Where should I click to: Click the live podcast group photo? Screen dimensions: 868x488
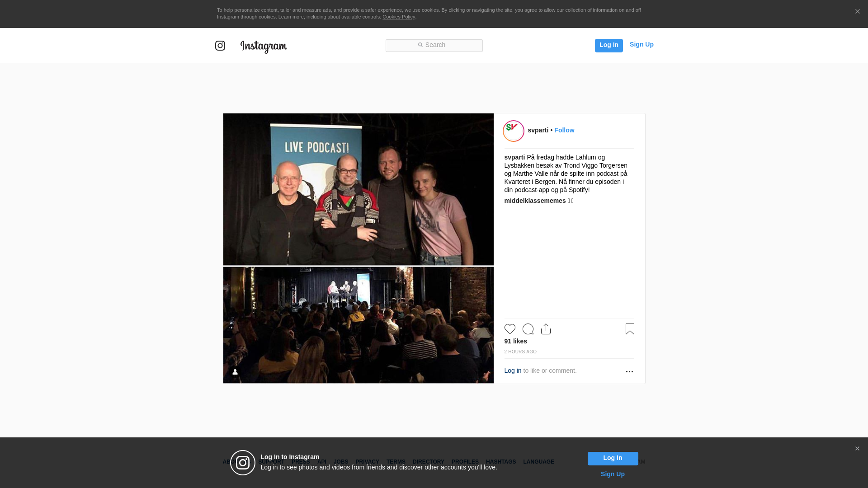359,189
